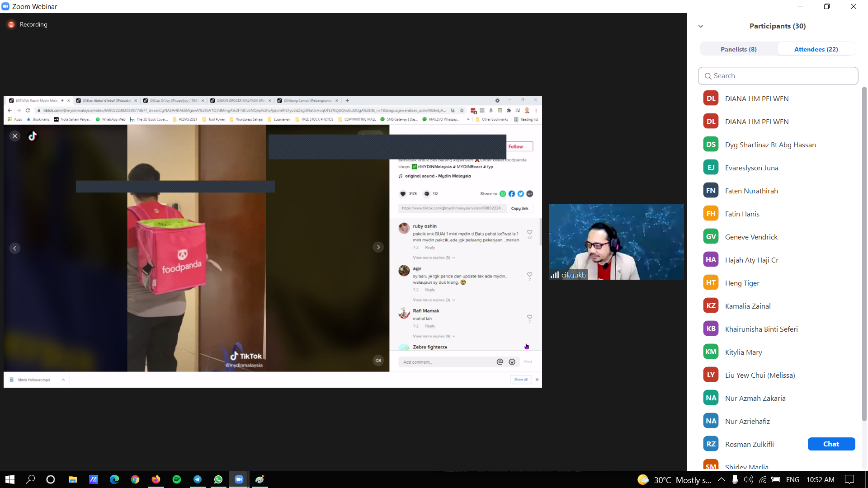The height and width of the screenshot is (488, 868).
Task: Open the Cup Of Joy browser tab
Action: click(174, 100)
